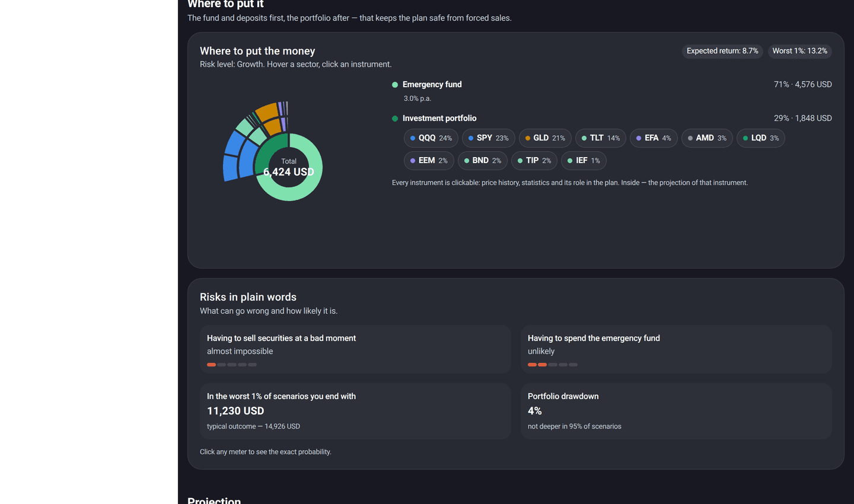Click the 'Expected return: 8.7%' badge
This screenshot has height=504, width=854.
click(722, 51)
